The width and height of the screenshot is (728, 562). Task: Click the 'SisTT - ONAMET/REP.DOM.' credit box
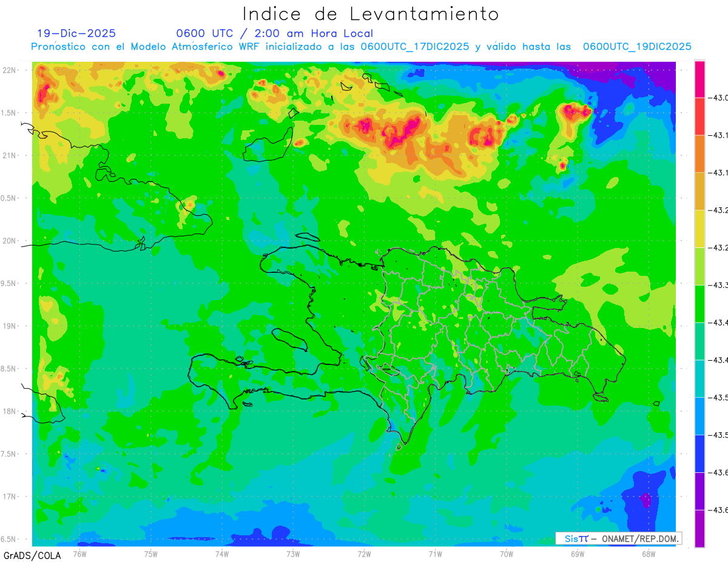tap(619, 538)
